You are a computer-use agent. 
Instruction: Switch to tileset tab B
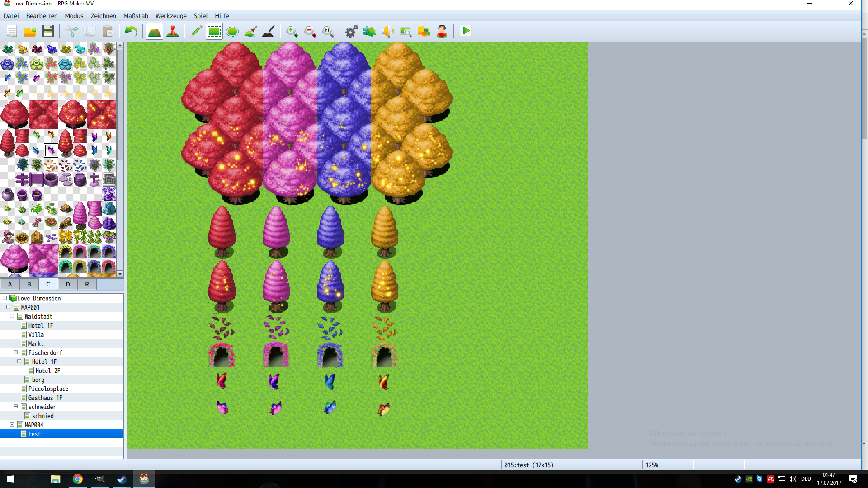(x=29, y=284)
